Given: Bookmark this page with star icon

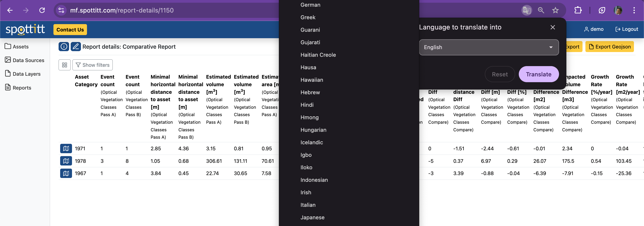Looking at the screenshot, I should tap(555, 10).
